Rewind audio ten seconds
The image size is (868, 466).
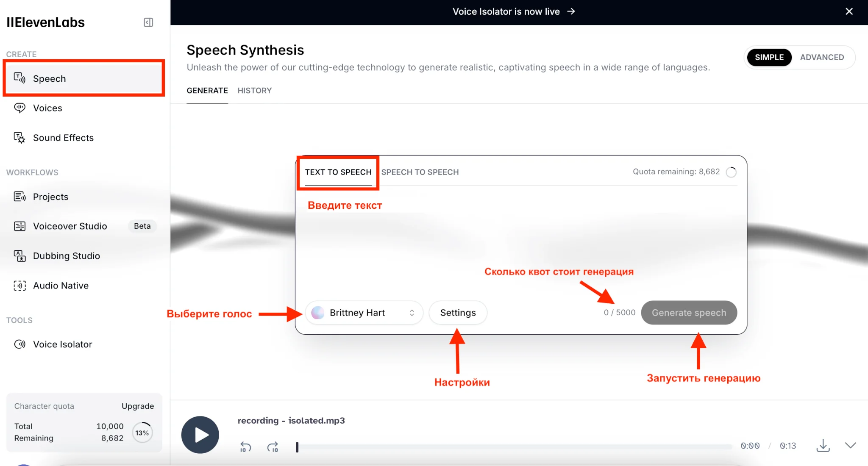pos(245,447)
